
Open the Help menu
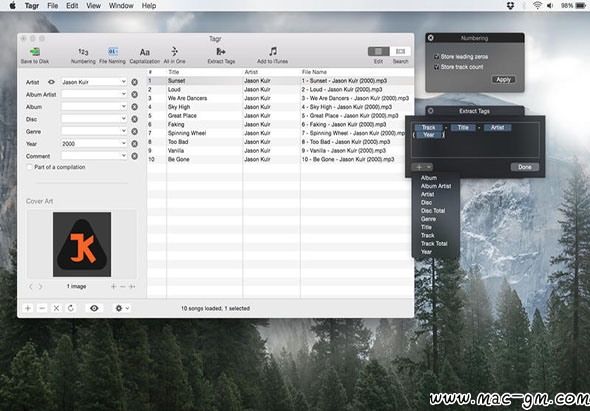click(149, 6)
